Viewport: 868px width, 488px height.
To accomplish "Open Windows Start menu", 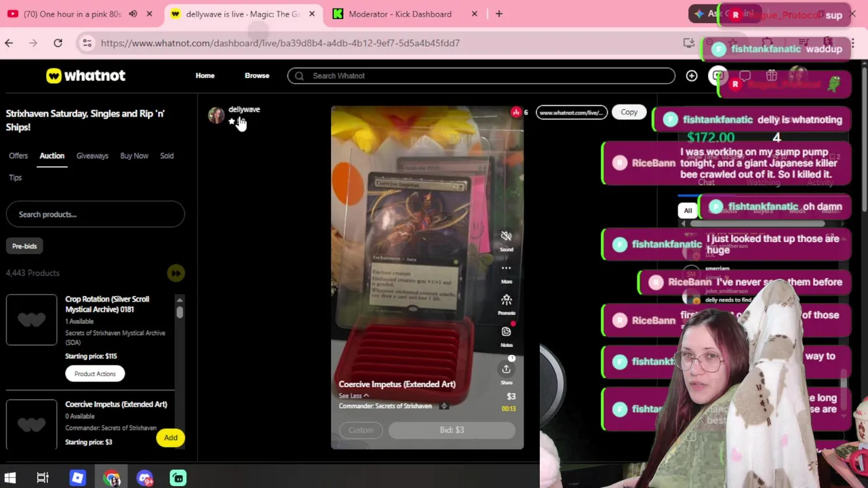I will point(9,479).
